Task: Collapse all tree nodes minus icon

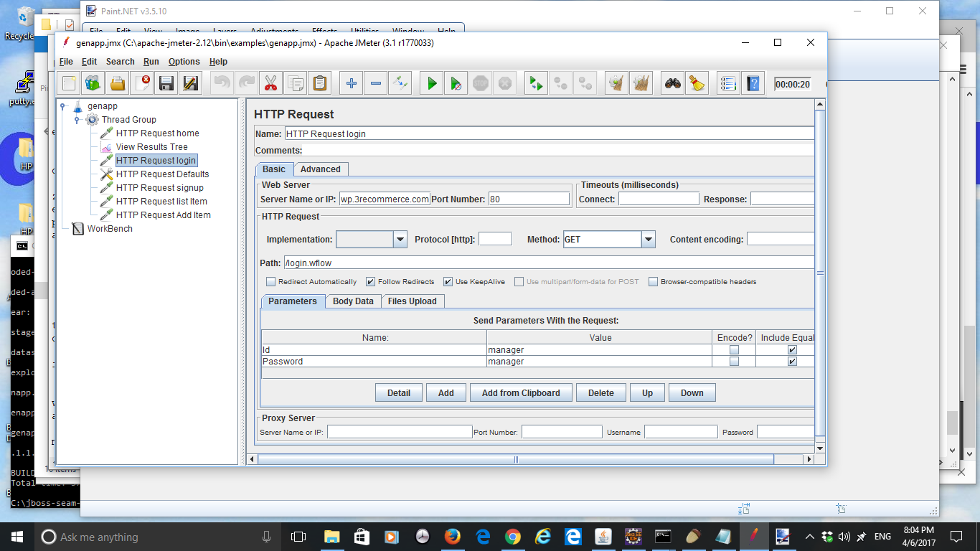Action: tap(376, 83)
